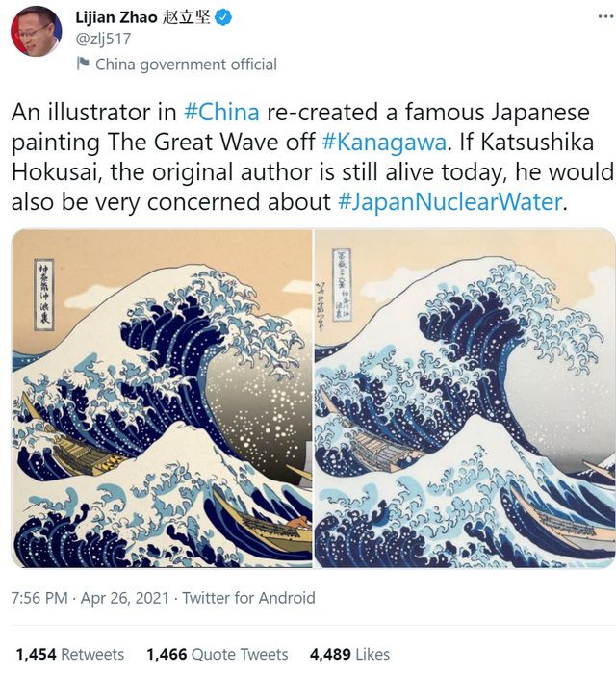Open the #JapanNuclearWater hashtag
The image size is (616, 674).
click(x=449, y=201)
